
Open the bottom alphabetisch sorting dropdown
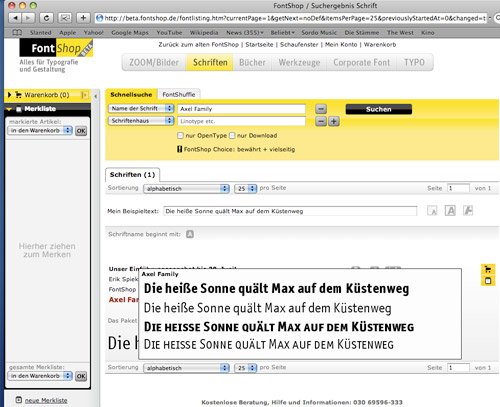coord(186,368)
